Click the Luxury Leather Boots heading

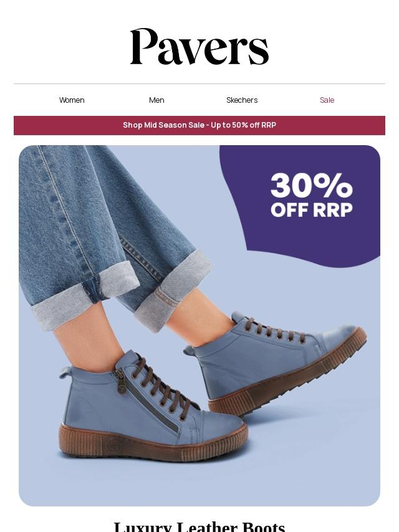(199, 526)
